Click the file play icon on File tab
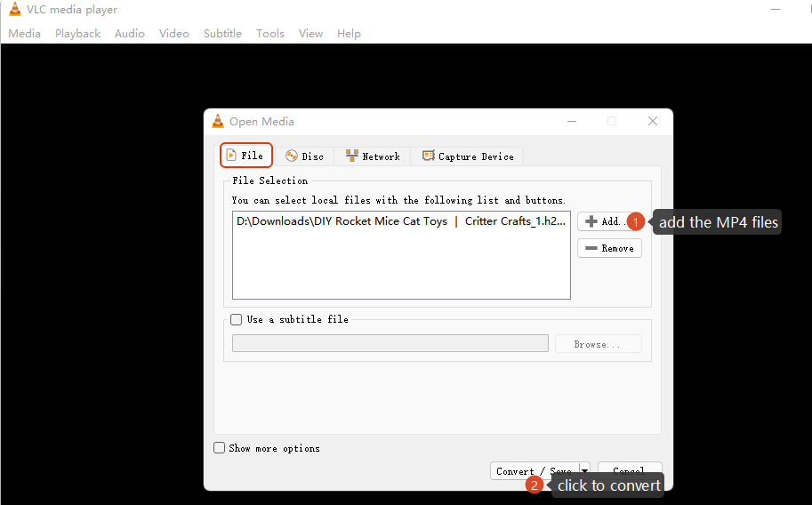Image resolution: width=812 pixels, height=505 pixels. 231,156
